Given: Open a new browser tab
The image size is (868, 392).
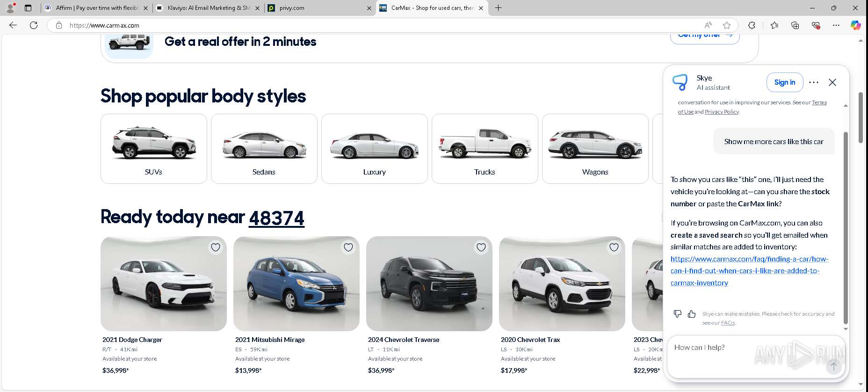Looking at the screenshot, I should (x=498, y=7).
